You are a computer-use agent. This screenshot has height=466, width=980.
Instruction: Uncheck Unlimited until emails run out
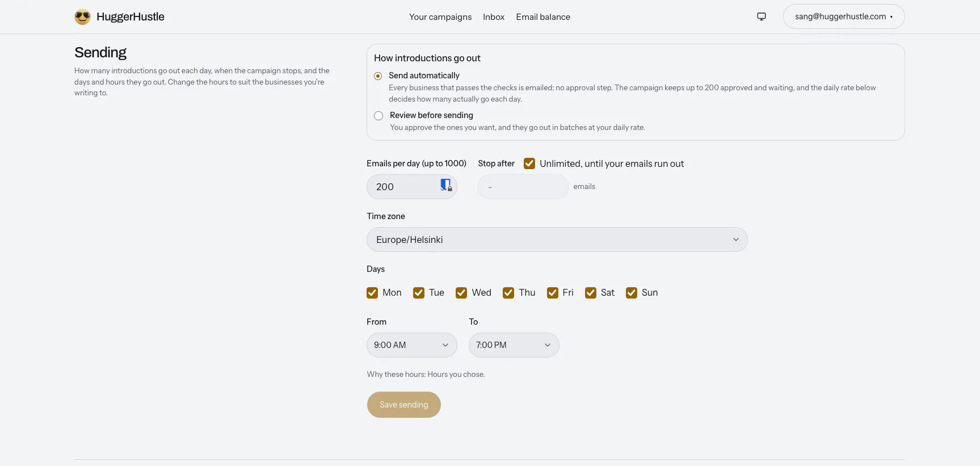point(529,163)
